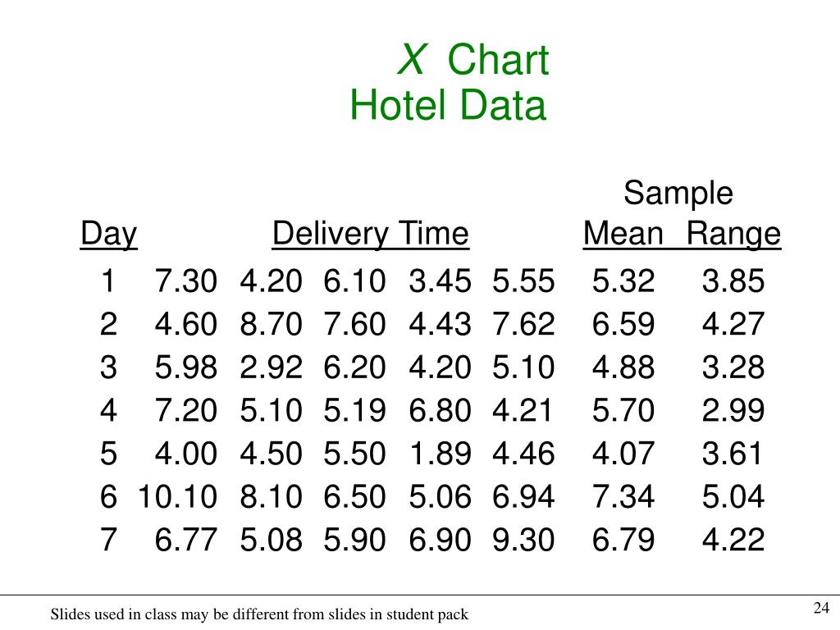Click the 'Sample' label above Mean Range
This screenshot has width=840, height=630.
pyautogui.click(x=678, y=193)
